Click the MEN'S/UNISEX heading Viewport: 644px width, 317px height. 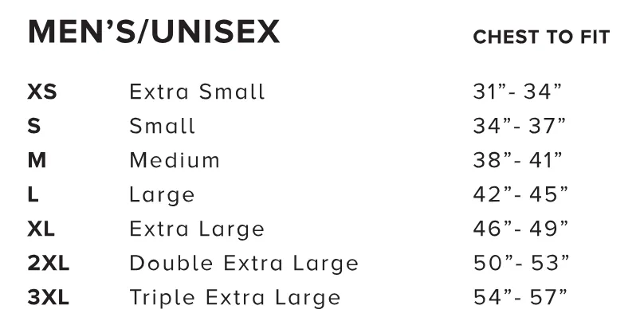(154, 32)
